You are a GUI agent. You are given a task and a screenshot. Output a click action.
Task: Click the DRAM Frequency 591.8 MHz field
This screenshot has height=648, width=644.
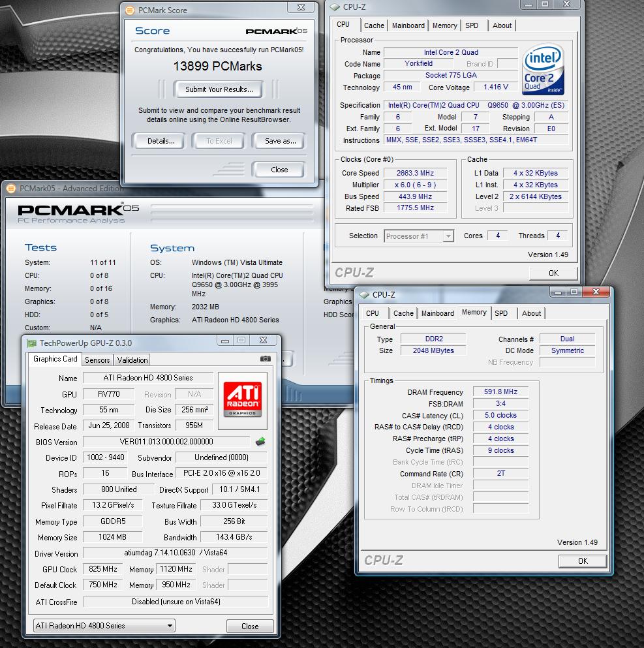tap(500, 392)
